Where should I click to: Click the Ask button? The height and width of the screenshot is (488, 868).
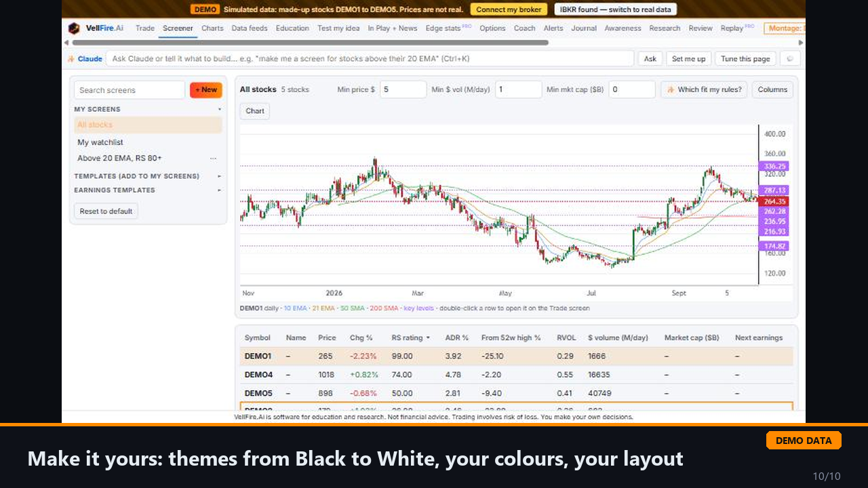[x=650, y=59]
